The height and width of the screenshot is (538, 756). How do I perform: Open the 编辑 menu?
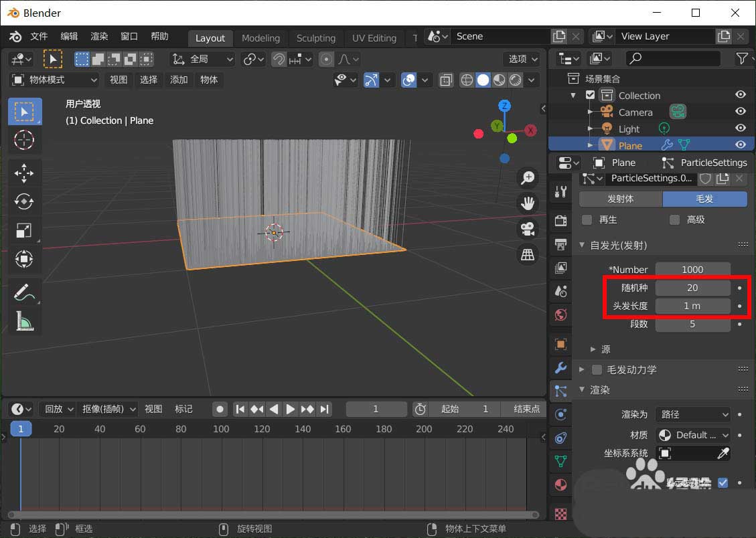[69, 36]
